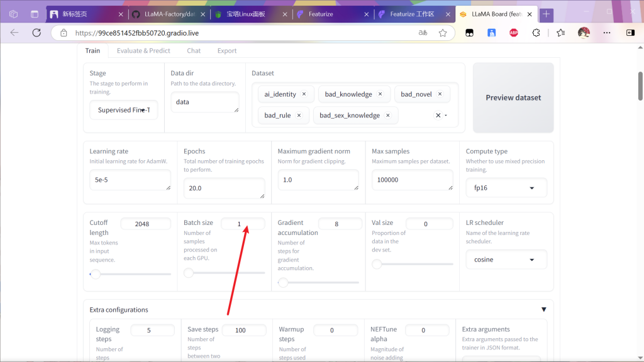
Task: Click the Max samples field
Action: click(412, 180)
